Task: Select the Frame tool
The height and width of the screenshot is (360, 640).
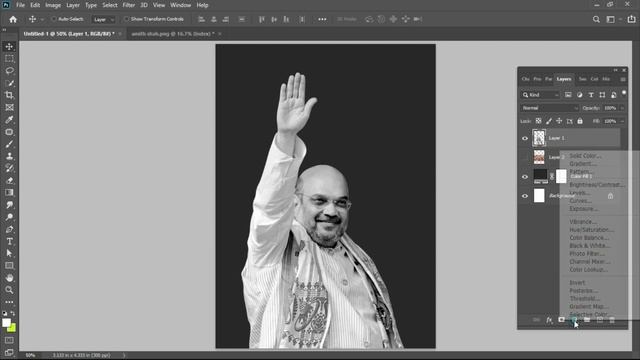Action: (9, 107)
